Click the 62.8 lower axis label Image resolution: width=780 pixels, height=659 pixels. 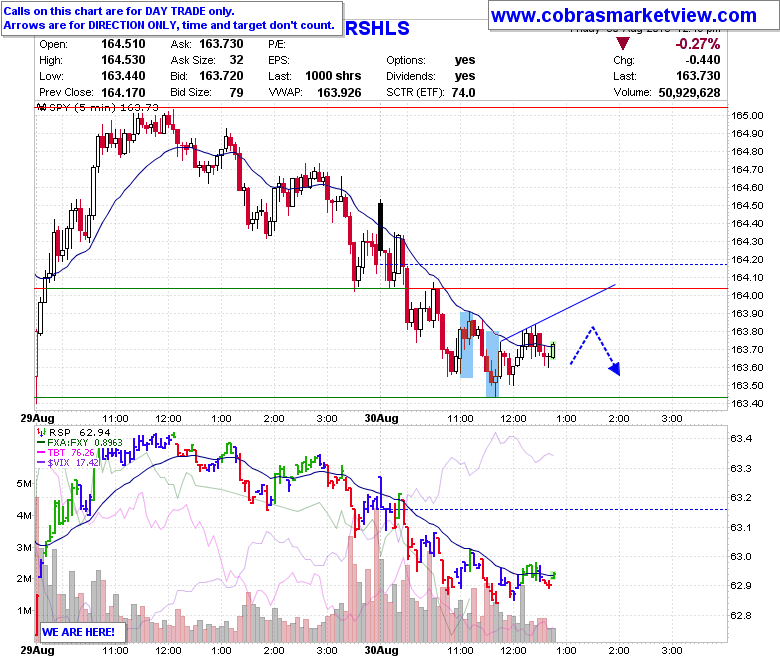click(x=741, y=616)
